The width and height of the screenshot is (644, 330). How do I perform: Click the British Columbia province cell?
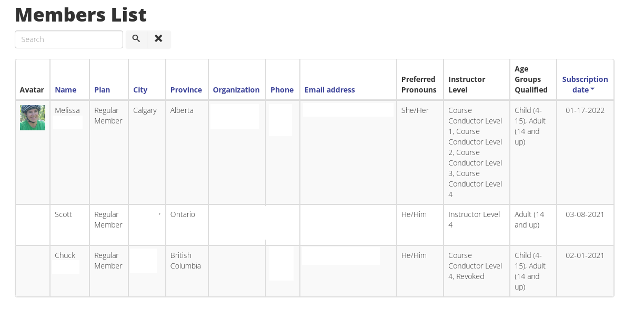click(187, 271)
